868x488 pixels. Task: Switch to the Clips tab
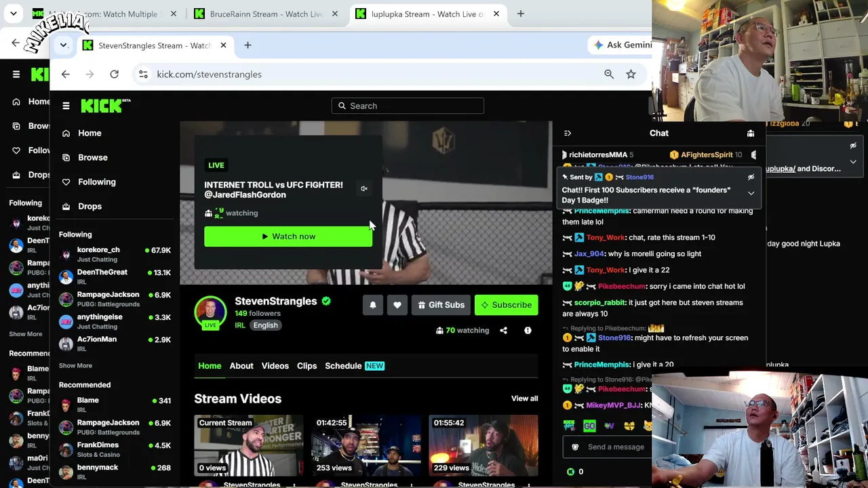[x=307, y=366]
